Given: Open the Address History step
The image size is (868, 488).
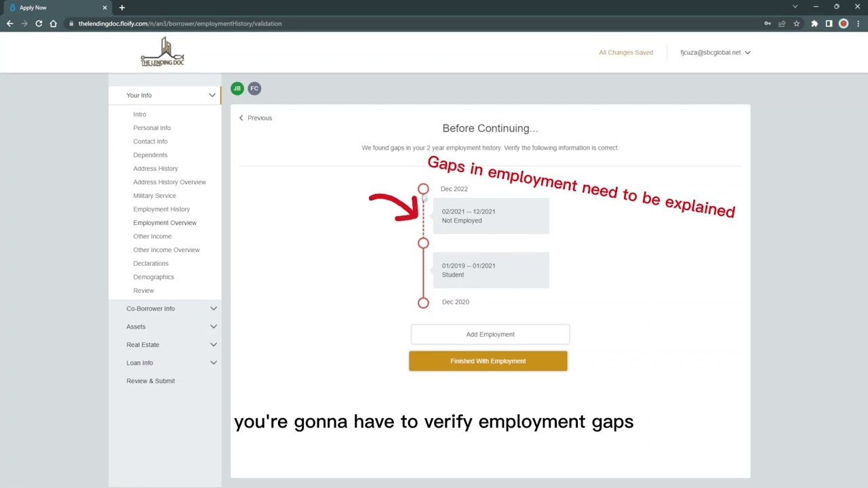Looking at the screenshot, I should click(156, 169).
